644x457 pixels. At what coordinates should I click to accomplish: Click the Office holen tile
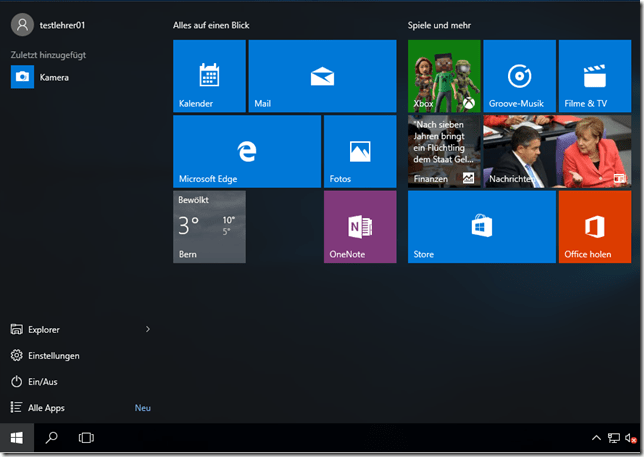(x=594, y=227)
